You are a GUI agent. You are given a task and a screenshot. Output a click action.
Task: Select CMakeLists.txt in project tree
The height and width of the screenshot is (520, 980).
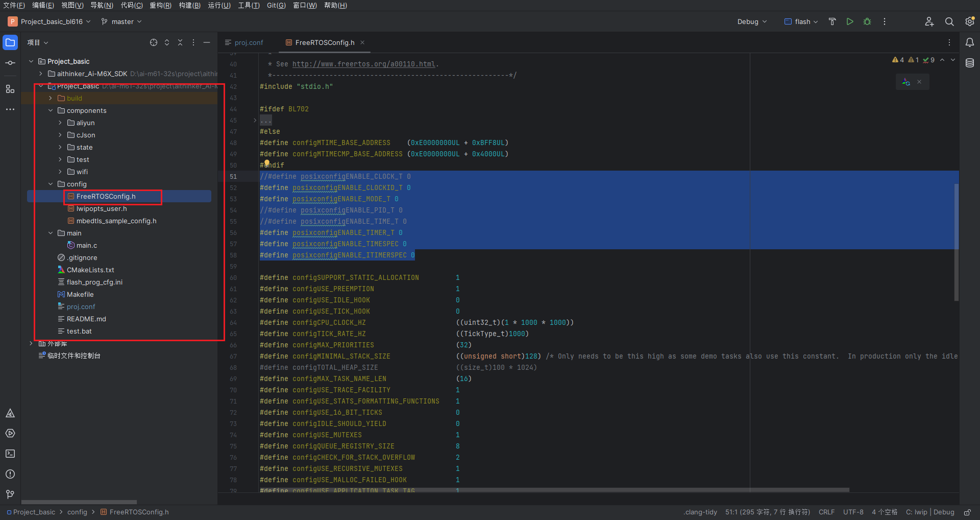pos(90,270)
